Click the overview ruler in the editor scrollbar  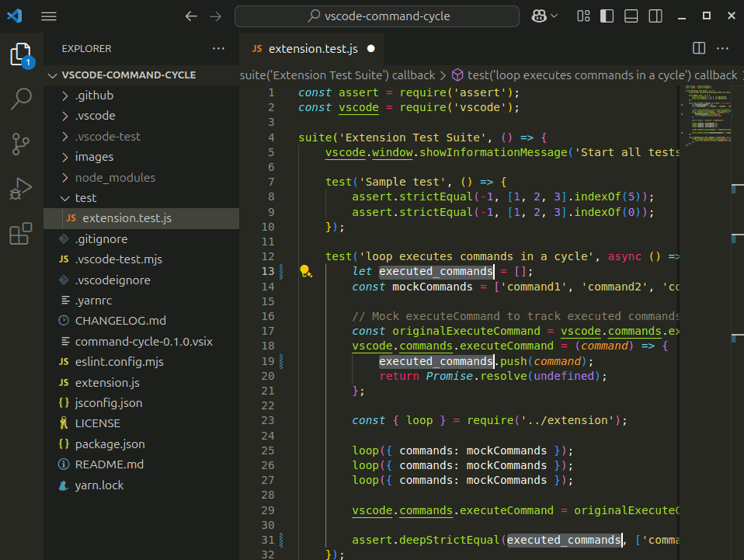737,322
